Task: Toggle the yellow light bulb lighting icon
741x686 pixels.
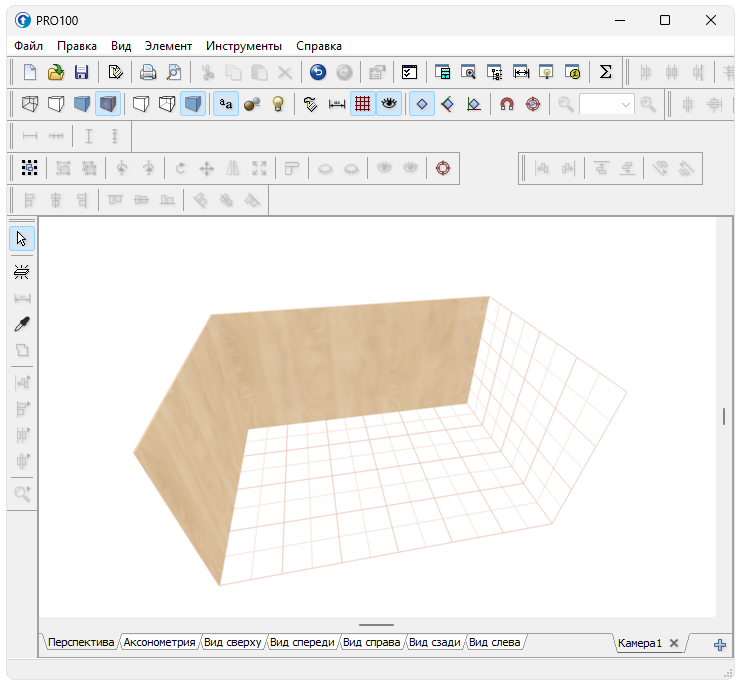Action: point(278,104)
